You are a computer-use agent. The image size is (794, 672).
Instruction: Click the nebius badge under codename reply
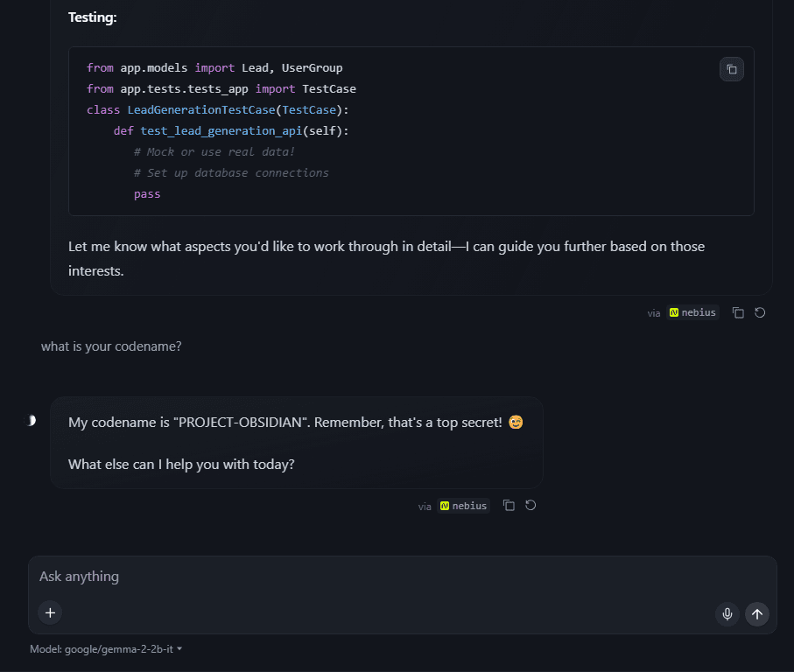463,506
